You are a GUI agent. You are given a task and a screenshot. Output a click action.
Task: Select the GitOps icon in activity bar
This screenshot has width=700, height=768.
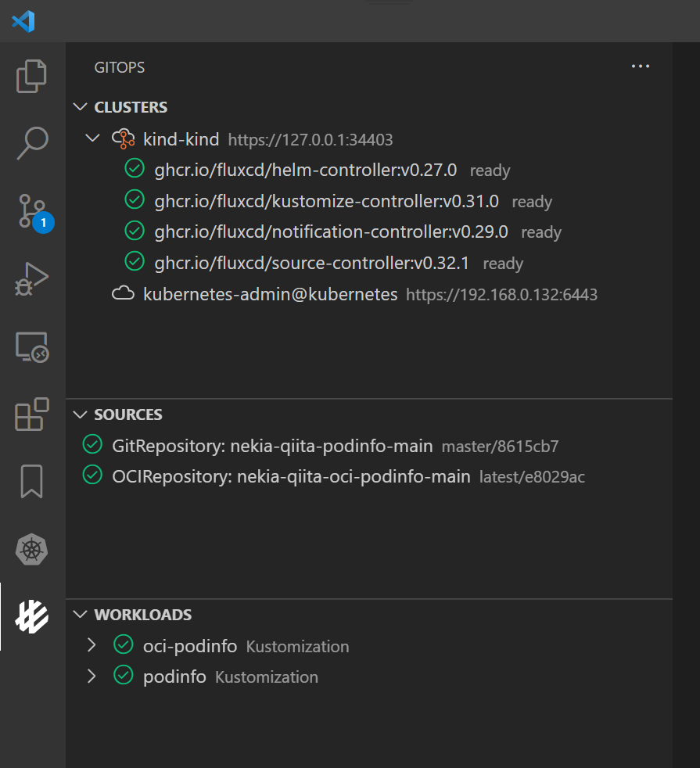(x=32, y=617)
